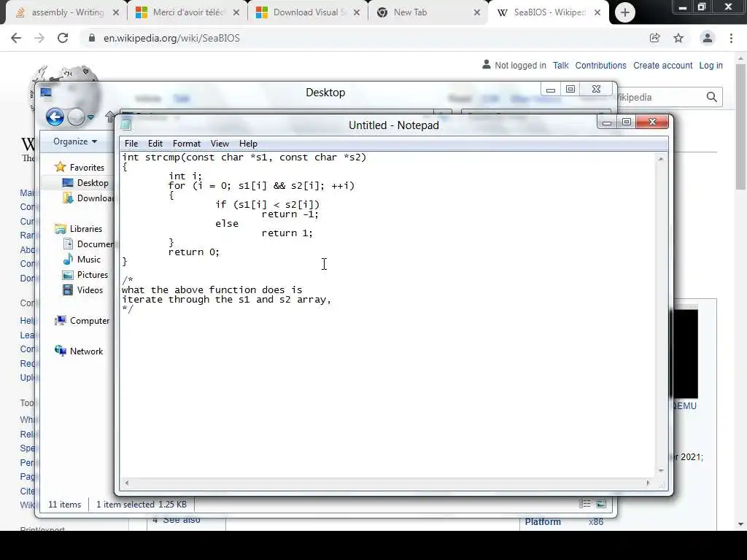Open Organize dropdown in Explorer

(75, 141)
